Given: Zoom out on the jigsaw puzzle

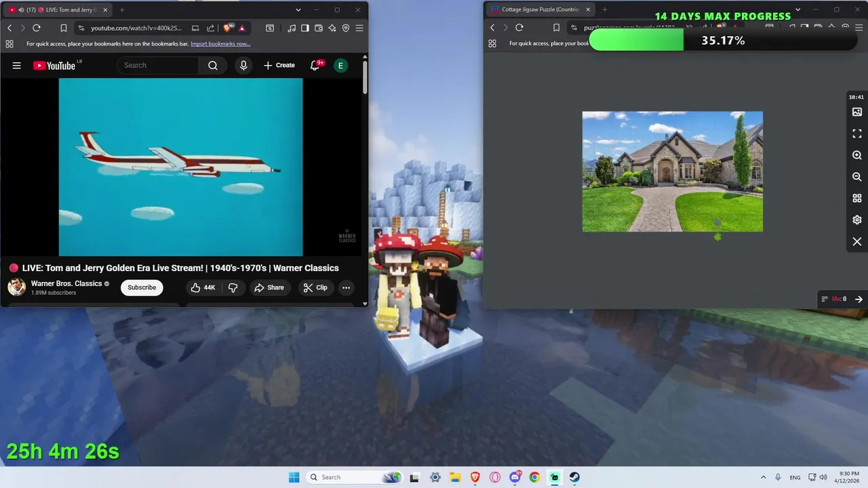Looking at the screenshot, I should [857, 177].
